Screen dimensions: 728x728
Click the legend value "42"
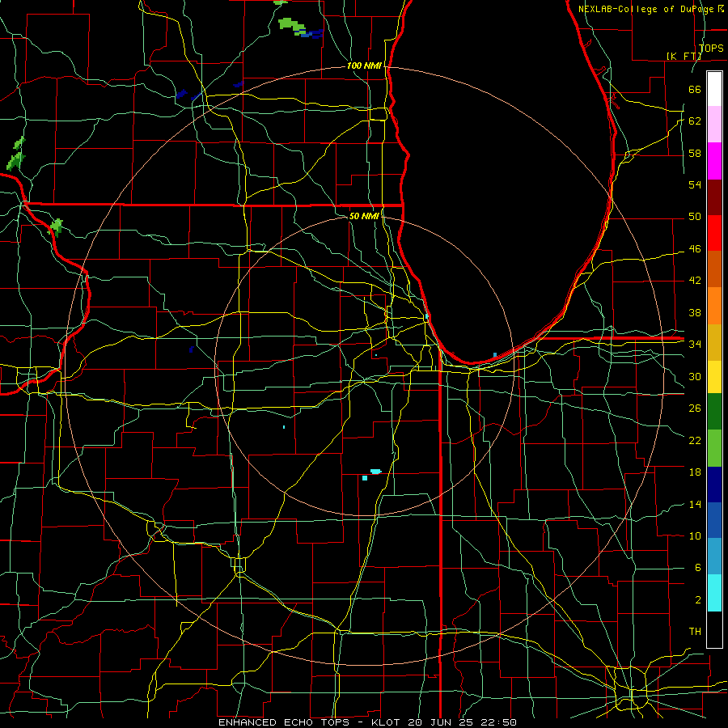[x=695, y=281]
